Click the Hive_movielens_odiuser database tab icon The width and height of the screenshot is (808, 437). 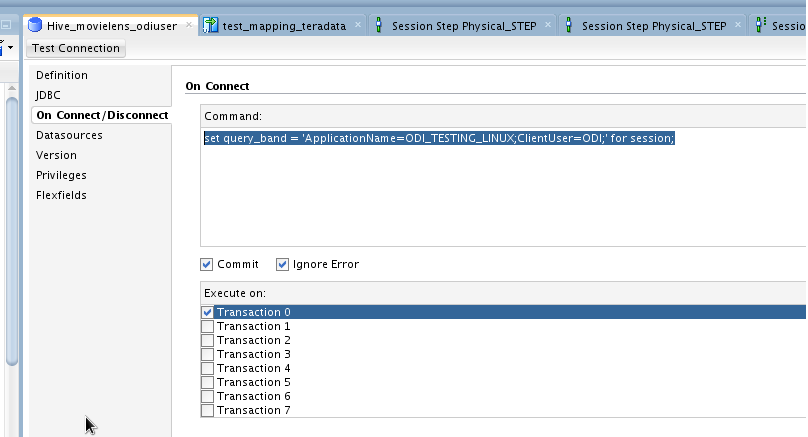(36, 26)
